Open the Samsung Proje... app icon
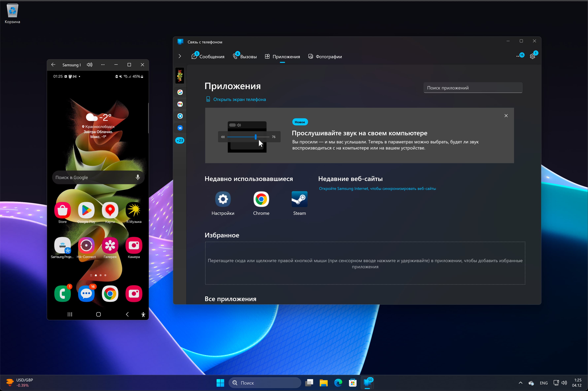588x391 pixels. pos(62,246)
